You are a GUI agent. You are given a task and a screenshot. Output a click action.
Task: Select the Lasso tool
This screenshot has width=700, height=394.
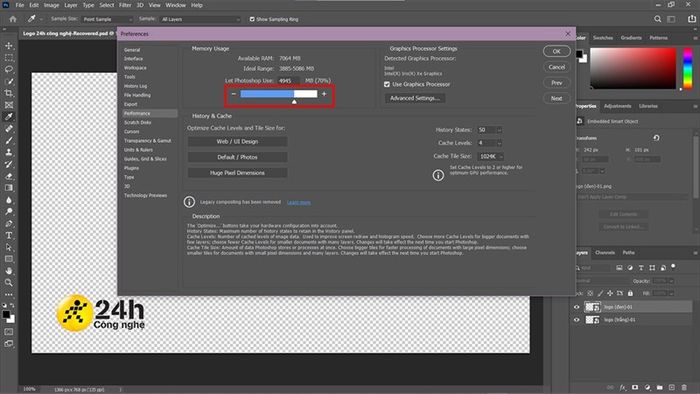9,70
